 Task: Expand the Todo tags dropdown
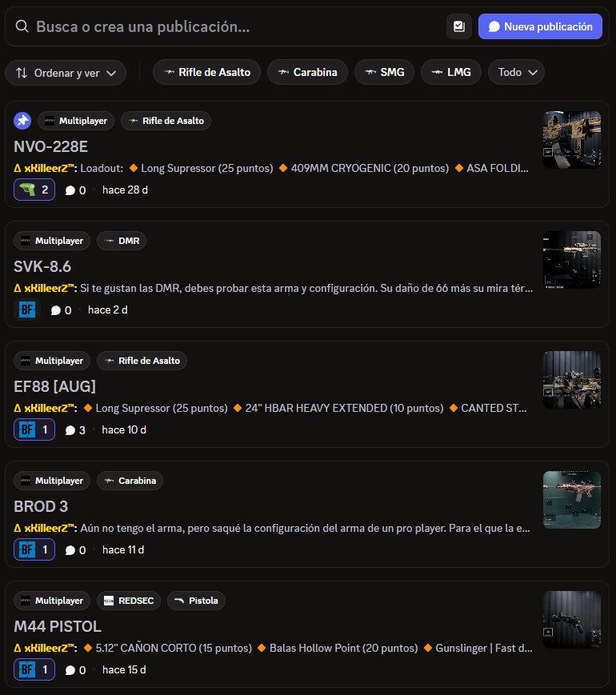pos(516,72)
